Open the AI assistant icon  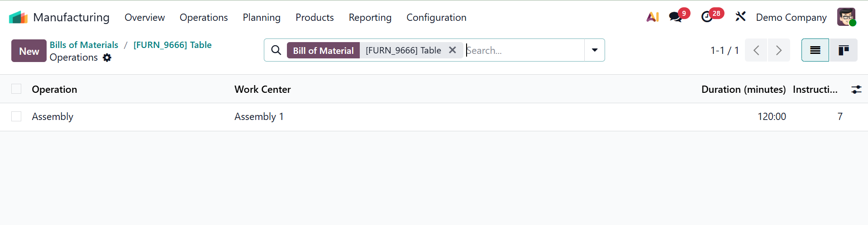(652, 17)
